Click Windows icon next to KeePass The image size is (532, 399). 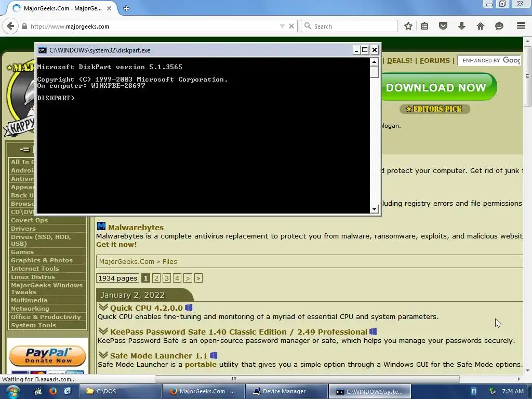[x=373, y=331]
